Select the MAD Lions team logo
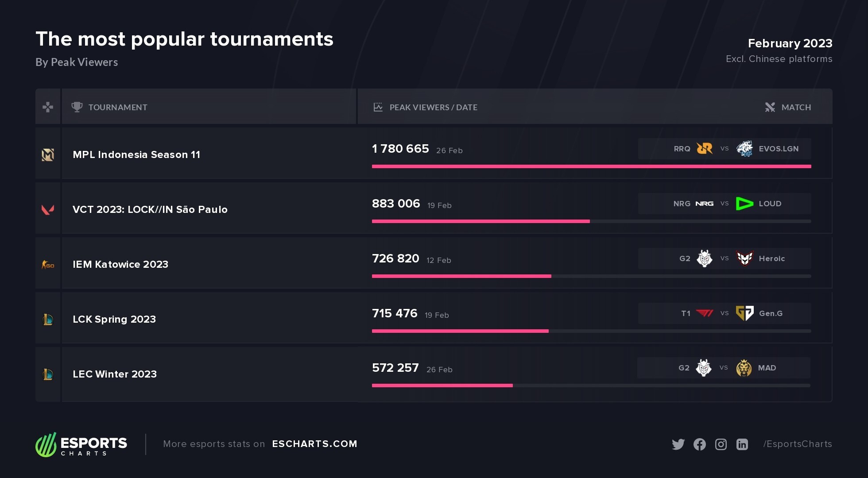This screenshot has height=478, width=868. (744, 368)
